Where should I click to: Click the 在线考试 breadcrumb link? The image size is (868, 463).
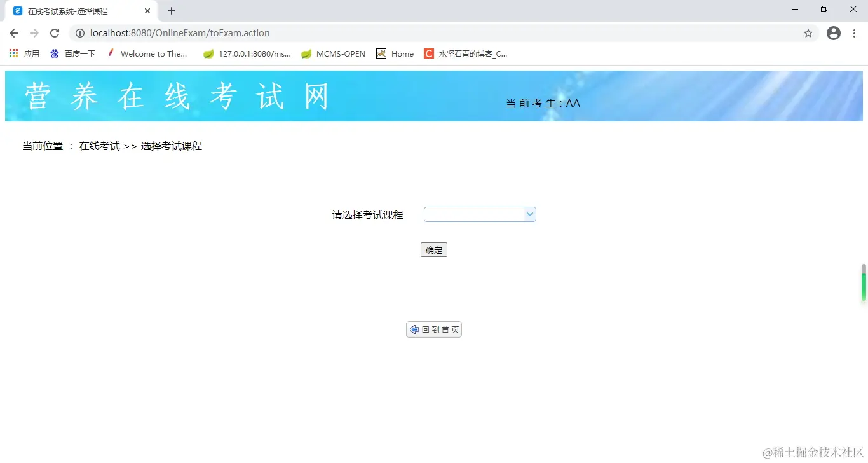[x=99, y=146]
